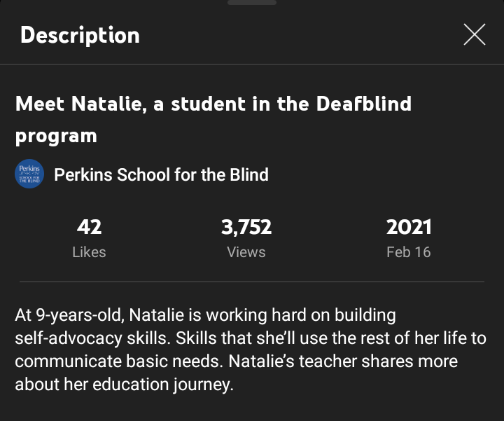This screenshot has width=504, height=421.
Task: Click the self-advocacy skills description line
Action: pyautogui.click(x=250, y=338)
